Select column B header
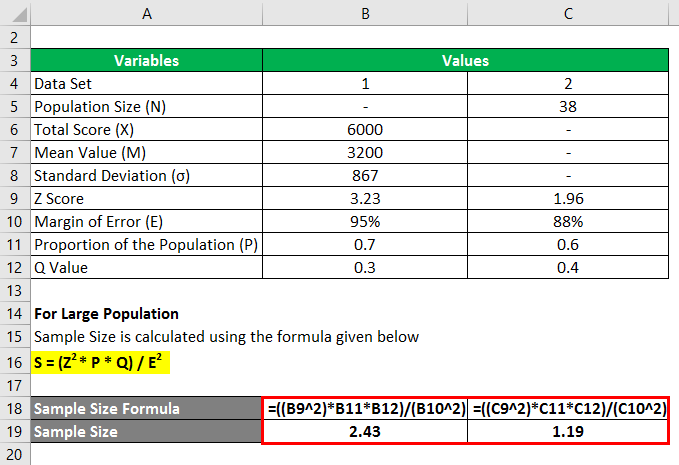The width and height of the screenshot is (679, 465). point(364,12)
